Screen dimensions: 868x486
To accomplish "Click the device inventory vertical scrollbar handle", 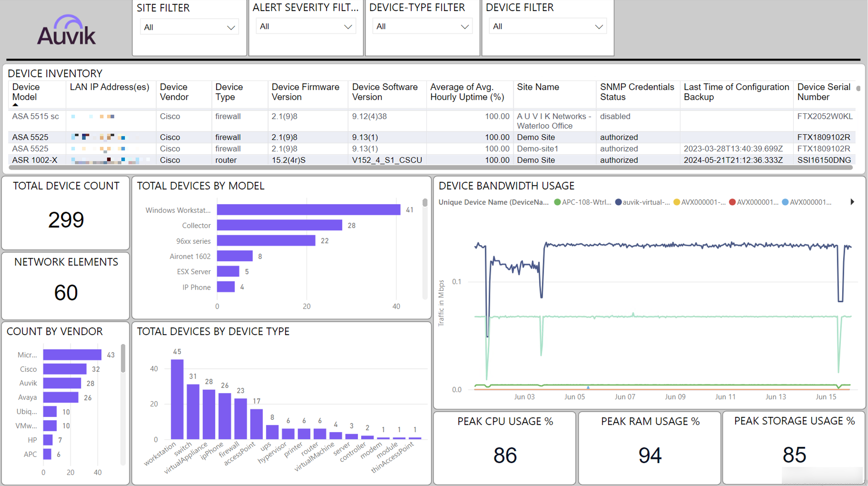I will click(858, 88).
